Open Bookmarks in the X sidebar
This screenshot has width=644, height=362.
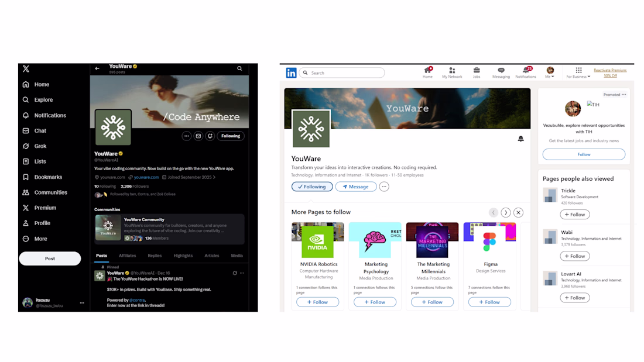42,177
